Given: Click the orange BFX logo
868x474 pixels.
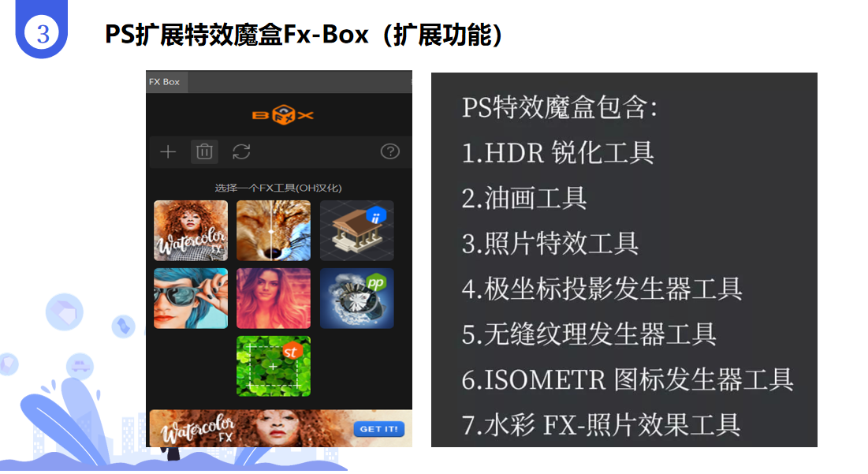Looking at the screenshot, I should click(283, 115).
